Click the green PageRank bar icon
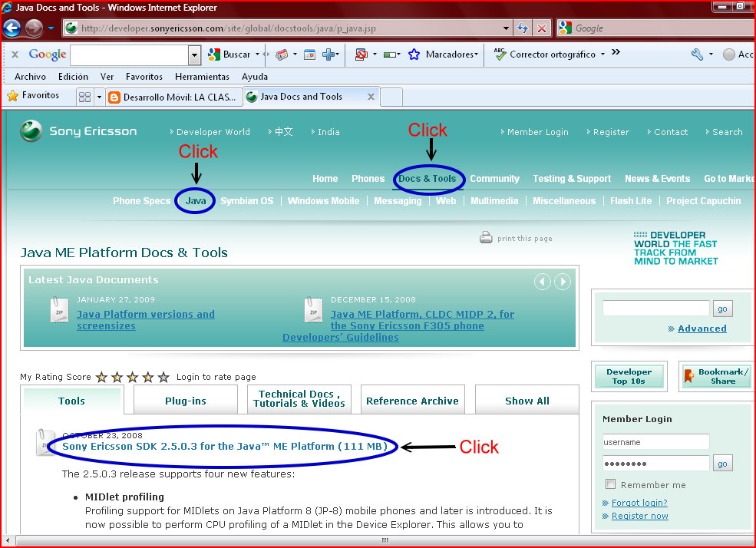 tap(391, 55)
